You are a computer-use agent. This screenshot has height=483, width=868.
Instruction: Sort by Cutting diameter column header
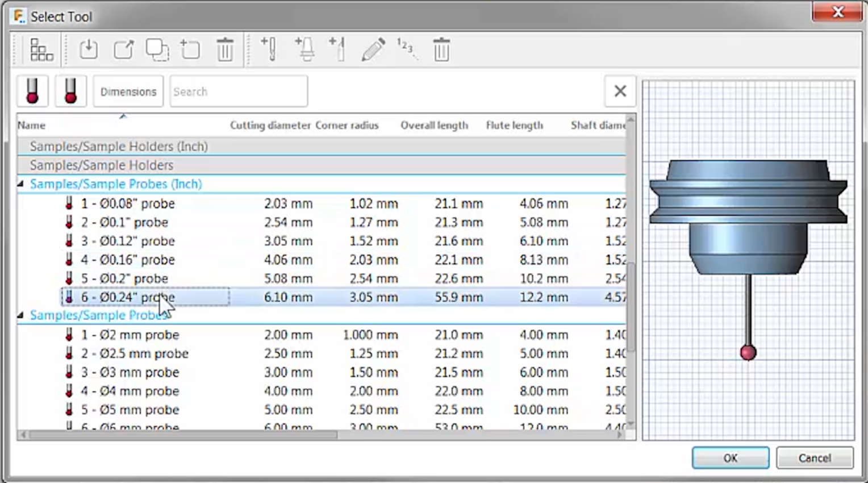tap(270, 126)
